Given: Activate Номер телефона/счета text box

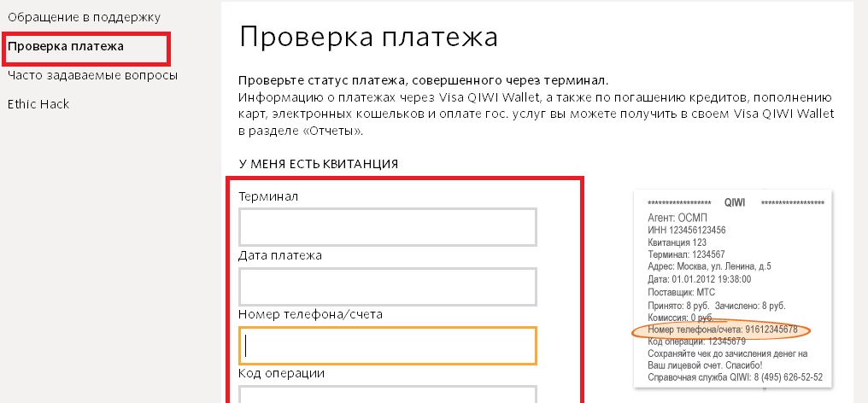Looking at the screenshot, I should pos(388,346).
